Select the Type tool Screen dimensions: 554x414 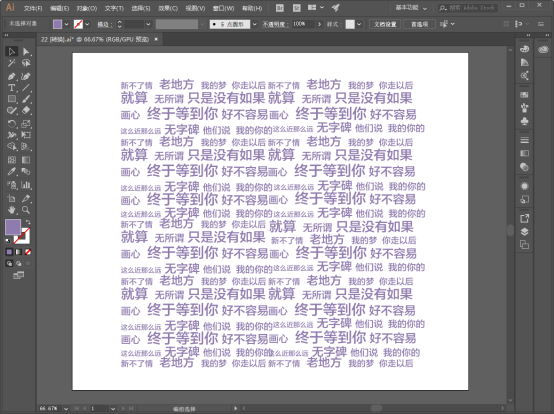[x=11, y=88]
